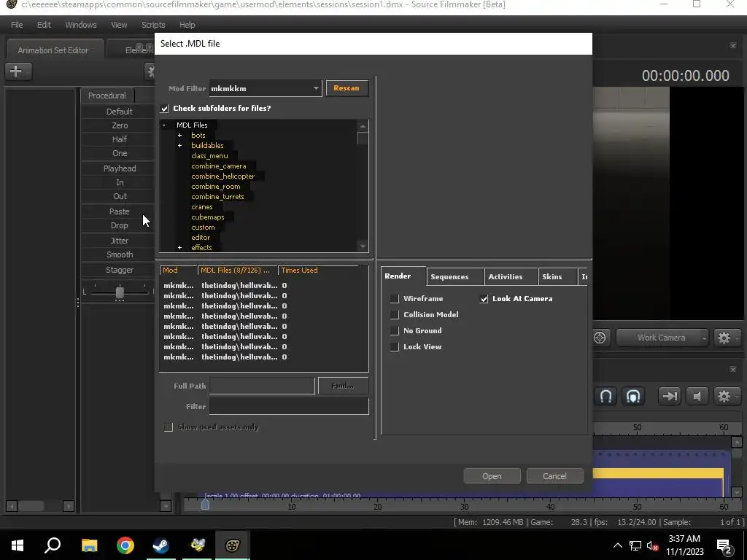
Task: Open the notification center icon
Action: point(724,545)
